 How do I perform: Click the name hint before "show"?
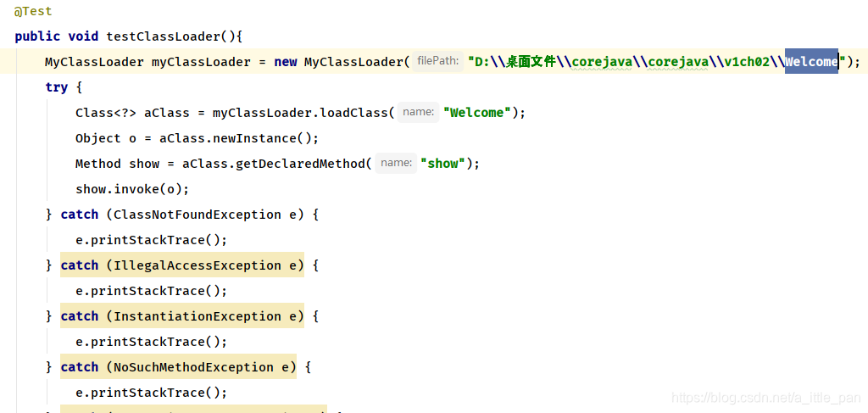(396, 164)
